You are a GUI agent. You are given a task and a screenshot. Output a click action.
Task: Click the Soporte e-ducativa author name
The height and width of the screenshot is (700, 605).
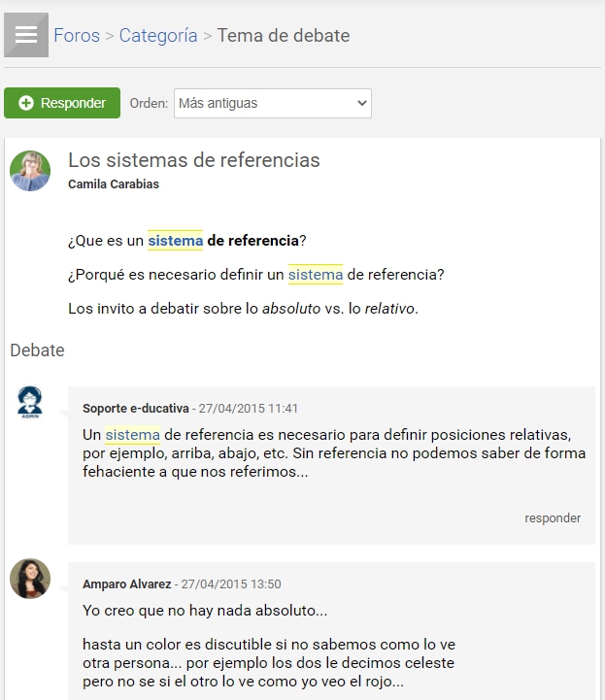point(136,409)
